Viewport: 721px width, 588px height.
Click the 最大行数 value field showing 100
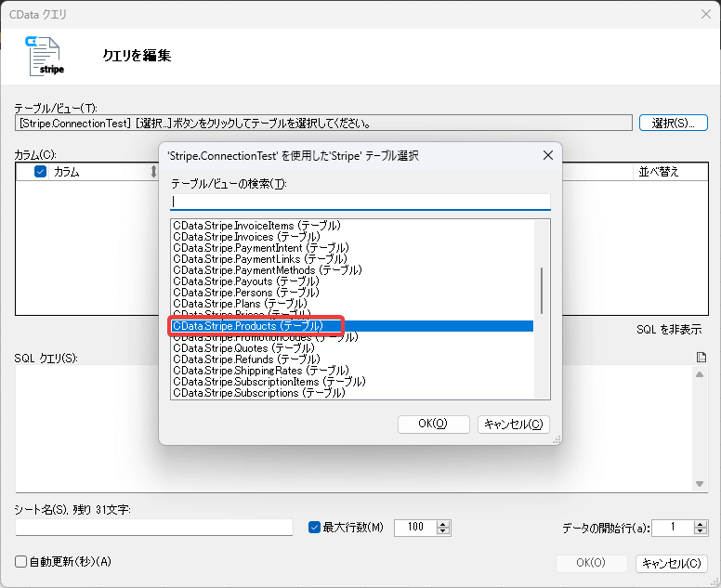tap(415, 528)
